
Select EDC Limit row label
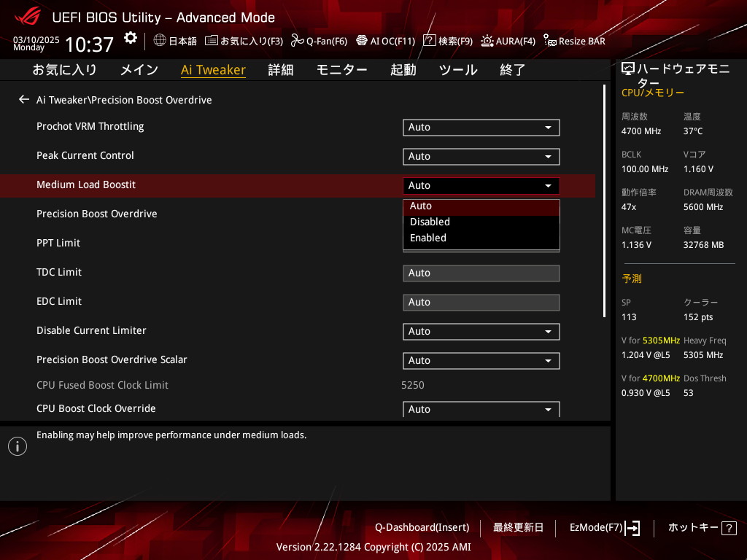click(x=59, y=301)
